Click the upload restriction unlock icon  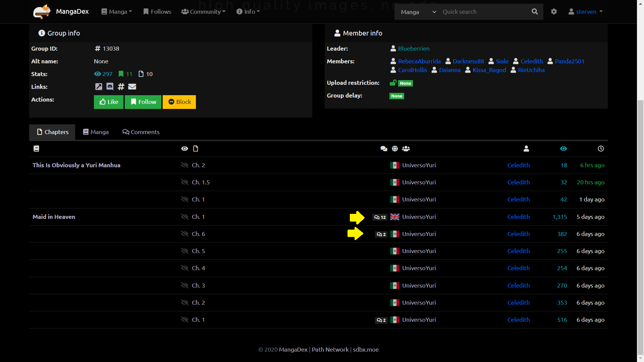point(393,83)
